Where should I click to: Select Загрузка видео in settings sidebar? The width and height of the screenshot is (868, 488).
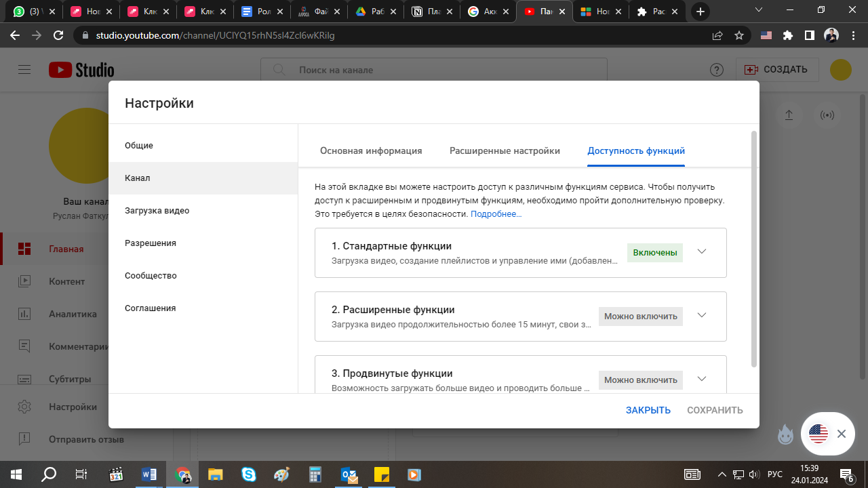point(157,211)
